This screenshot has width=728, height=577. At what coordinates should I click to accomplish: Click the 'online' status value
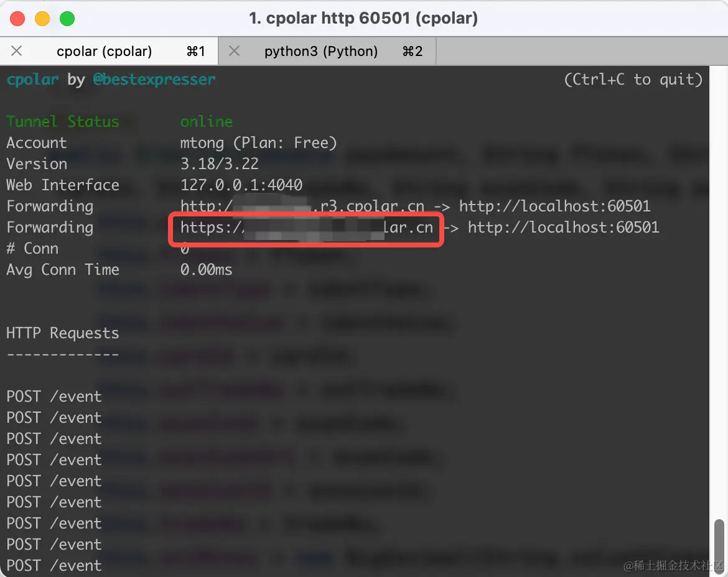coord(206,121)
